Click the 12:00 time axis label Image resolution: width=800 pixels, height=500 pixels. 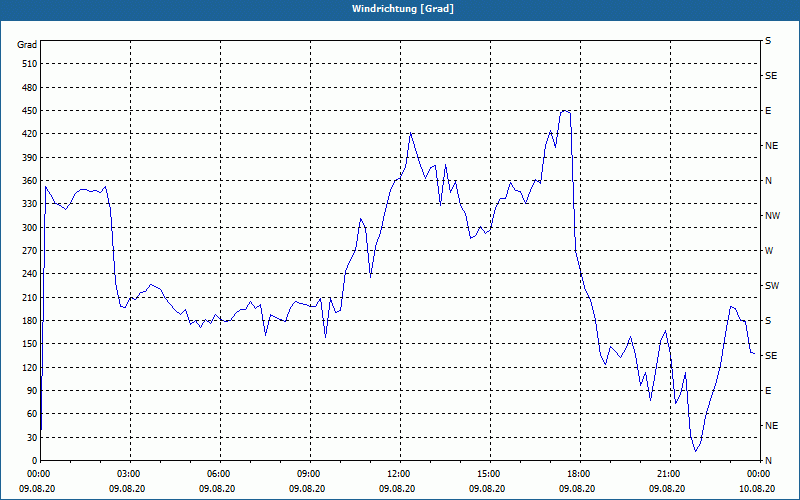tap(400, 473)
